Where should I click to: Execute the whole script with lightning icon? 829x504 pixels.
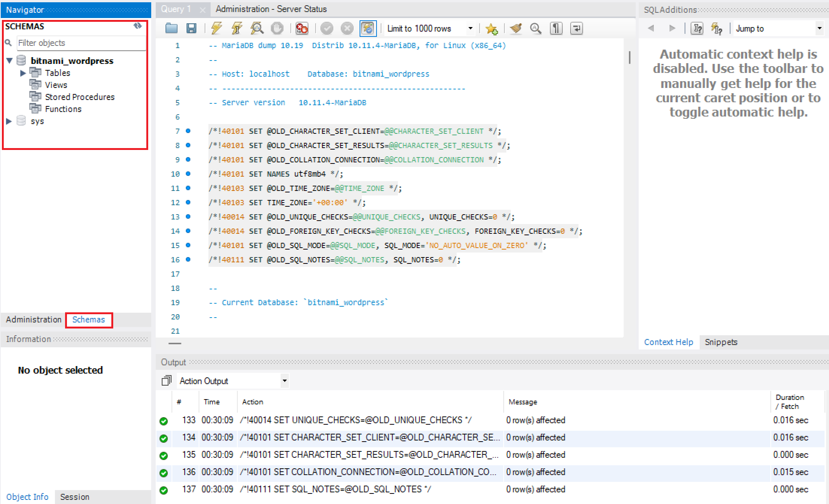(x=217, y=29)
